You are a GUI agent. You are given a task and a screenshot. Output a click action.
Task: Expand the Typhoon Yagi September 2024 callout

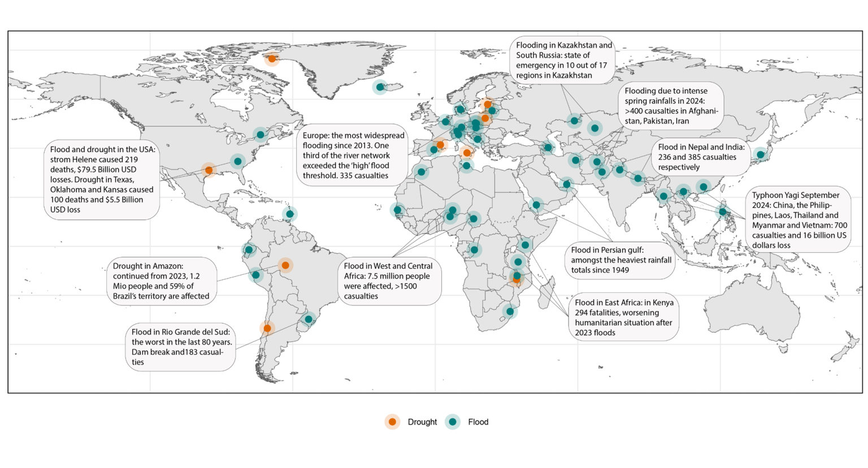pyautogui.click(x=797, y=220)
